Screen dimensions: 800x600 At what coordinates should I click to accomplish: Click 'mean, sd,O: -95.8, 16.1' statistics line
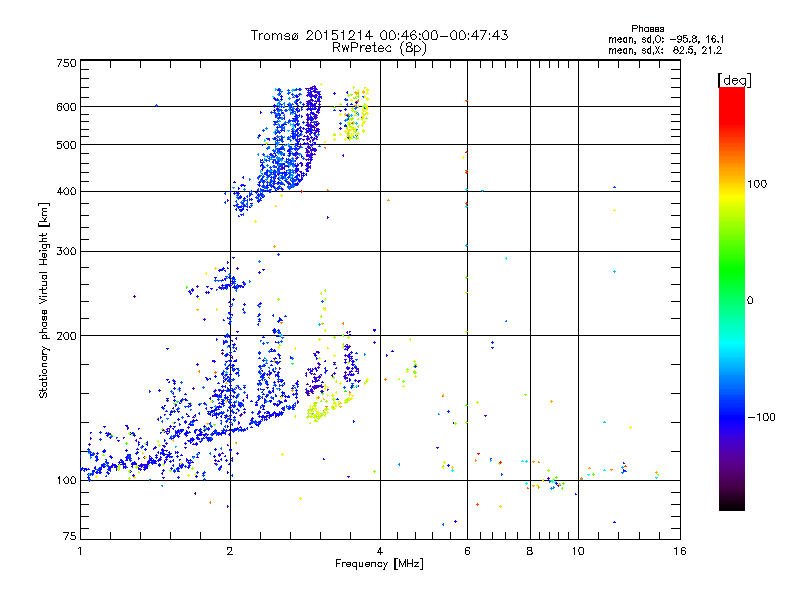[x=666, y=39]
